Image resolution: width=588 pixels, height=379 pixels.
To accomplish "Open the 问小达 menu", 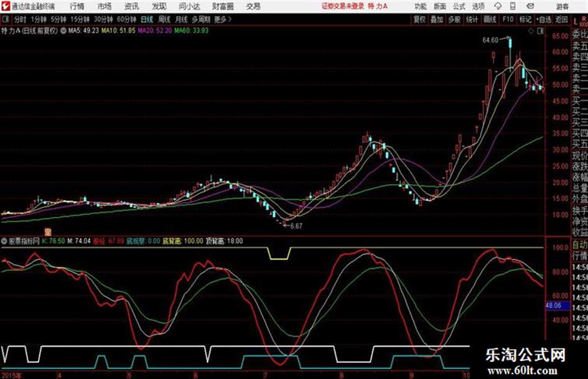I will (189, 6).
